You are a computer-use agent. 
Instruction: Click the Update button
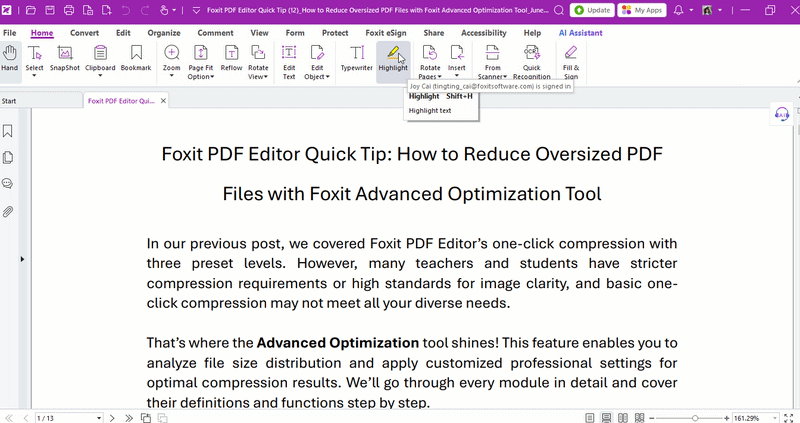(x=592, y=10)
